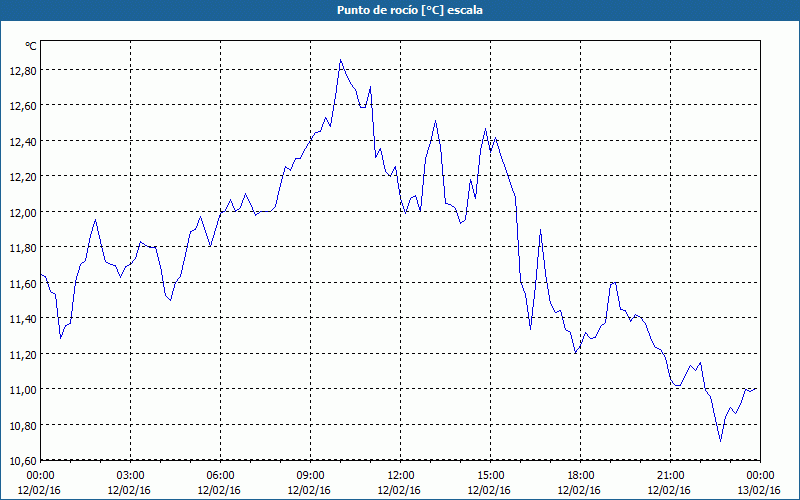
Task: Click the 11,80 y-axis label
Action: coord(23,248)
